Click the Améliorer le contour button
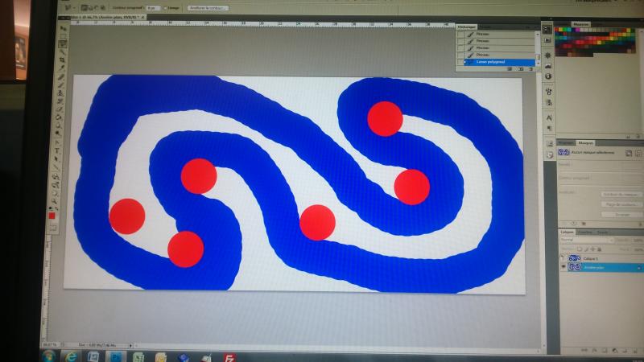This screenshot has height=362, width=644. point(207,7)
